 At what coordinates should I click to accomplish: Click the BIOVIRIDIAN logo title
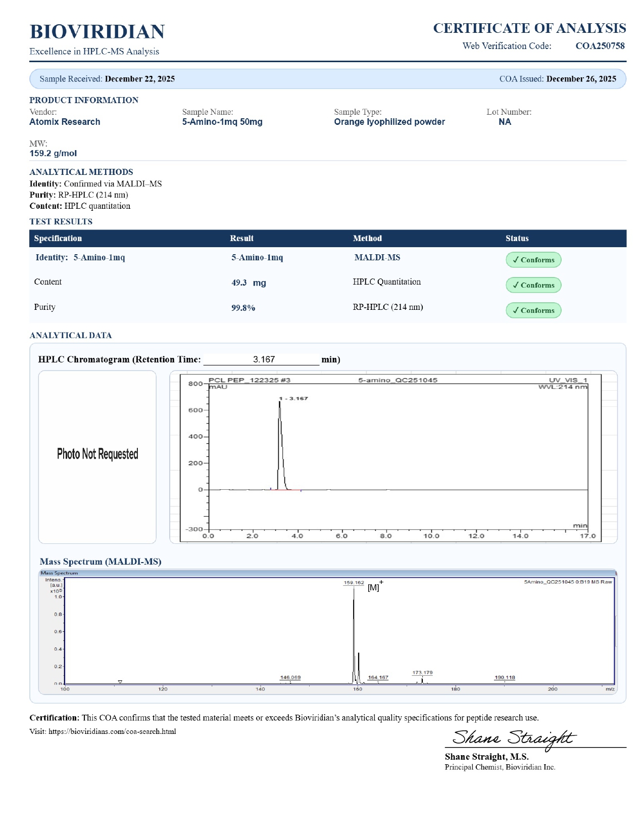[x=97, y=32]
